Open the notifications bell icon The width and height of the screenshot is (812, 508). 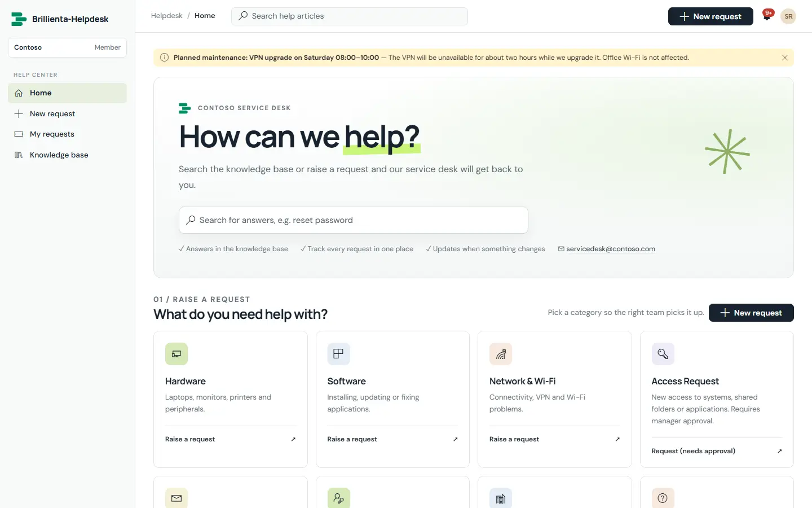pyautogui.click(x=767, y=16)
